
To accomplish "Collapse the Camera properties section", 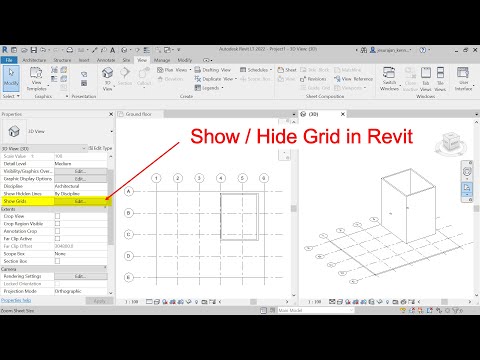I will pos(105,267).
